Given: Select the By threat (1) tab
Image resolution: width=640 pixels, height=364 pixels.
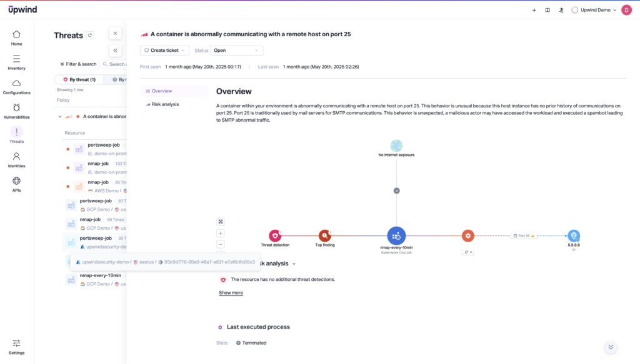Looking at the screenshot, I should (79, 79).
